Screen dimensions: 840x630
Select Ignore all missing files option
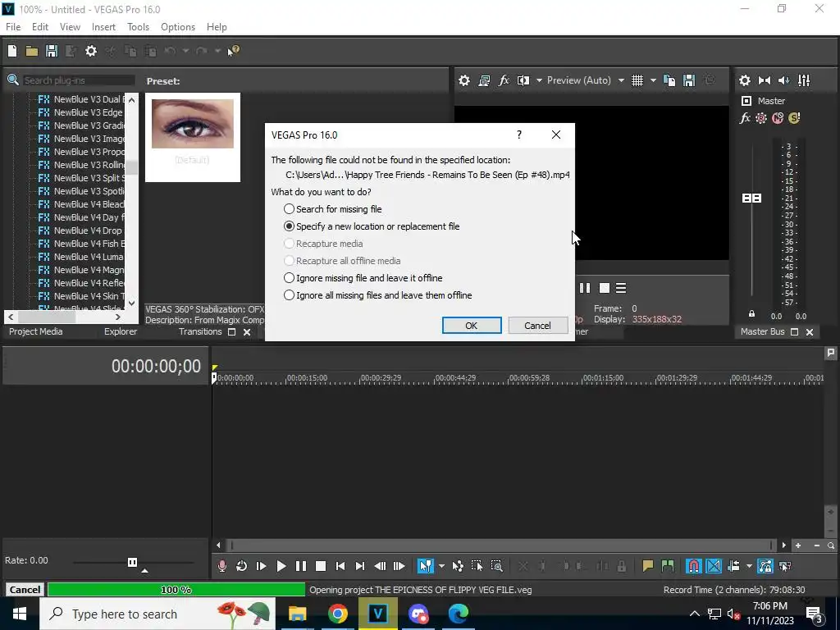pos(377,295)
